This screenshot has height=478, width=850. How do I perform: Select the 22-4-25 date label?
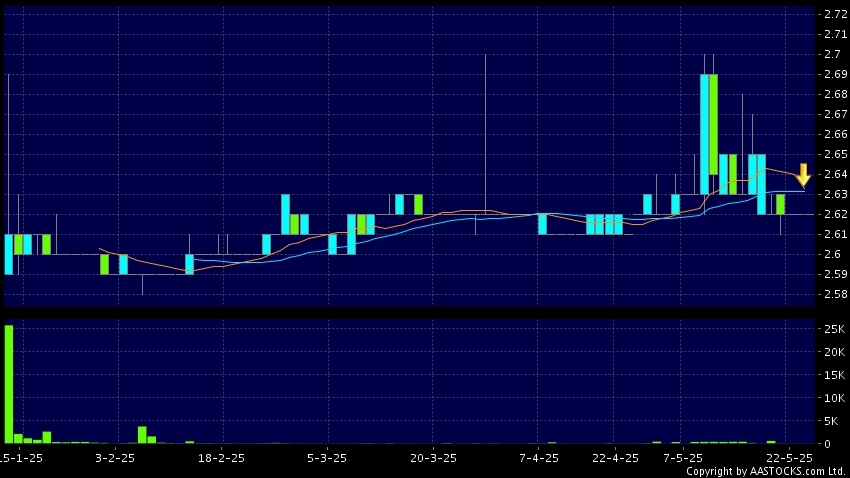coord(615,458)
